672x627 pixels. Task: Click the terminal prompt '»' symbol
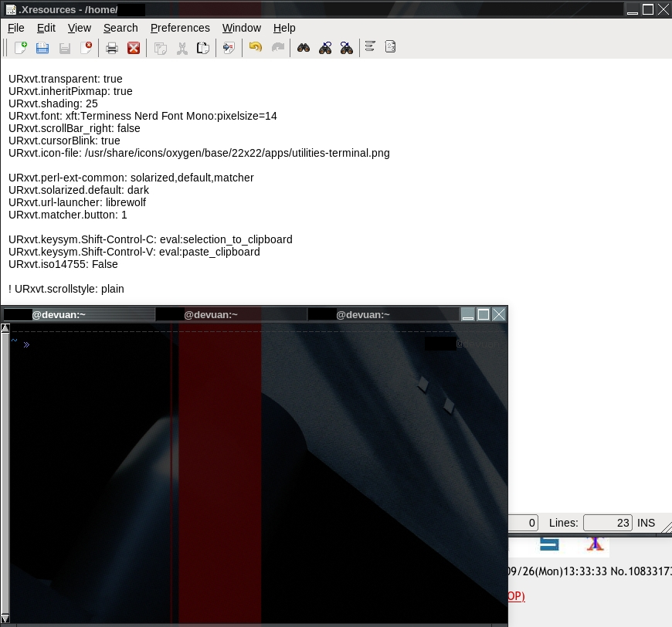pos(26,344)
